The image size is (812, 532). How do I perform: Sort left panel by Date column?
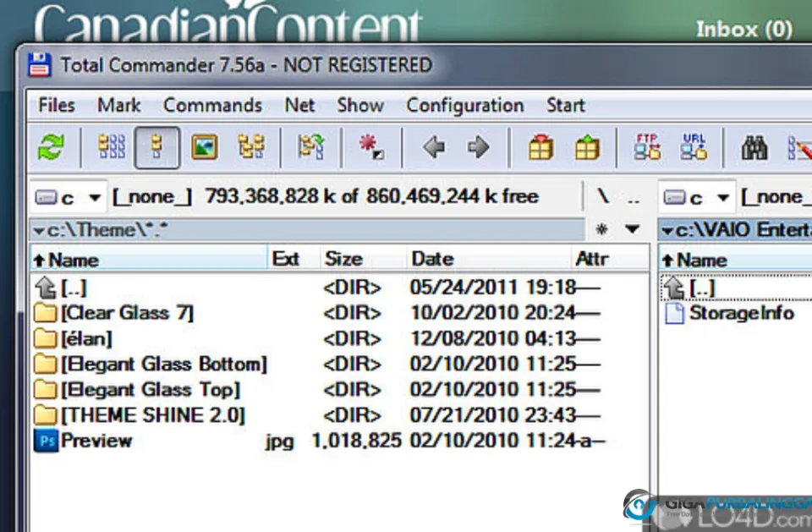(488, 259)
